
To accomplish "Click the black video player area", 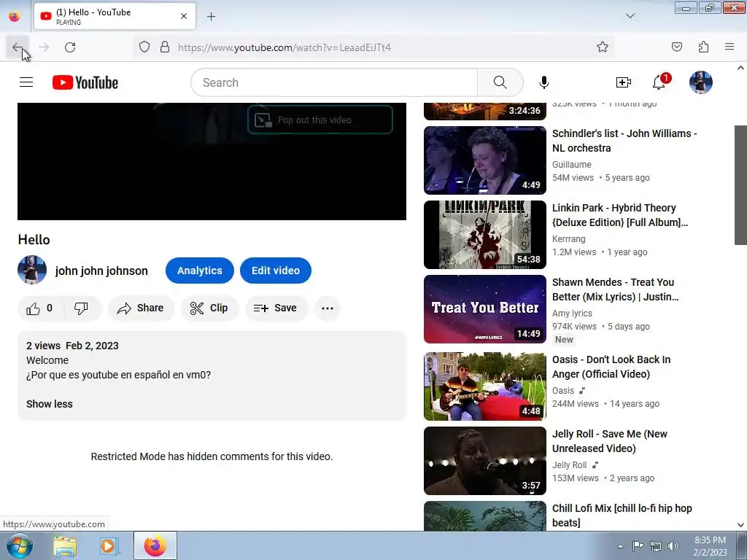I will [x=212, y=161].
